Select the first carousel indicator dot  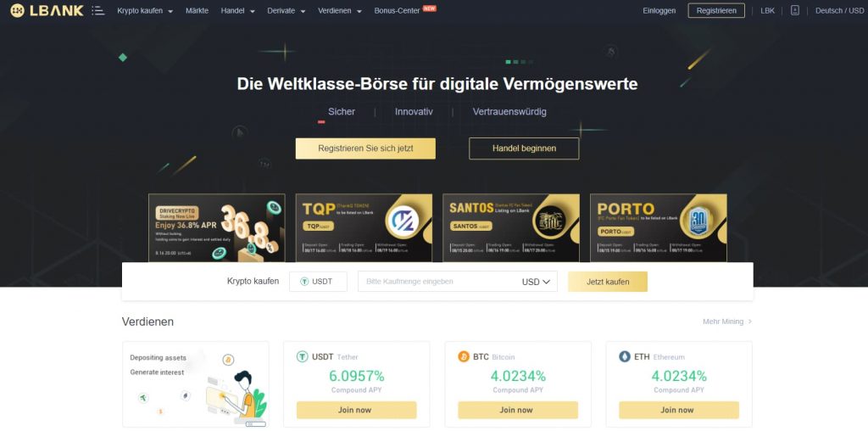click(509, 61)
